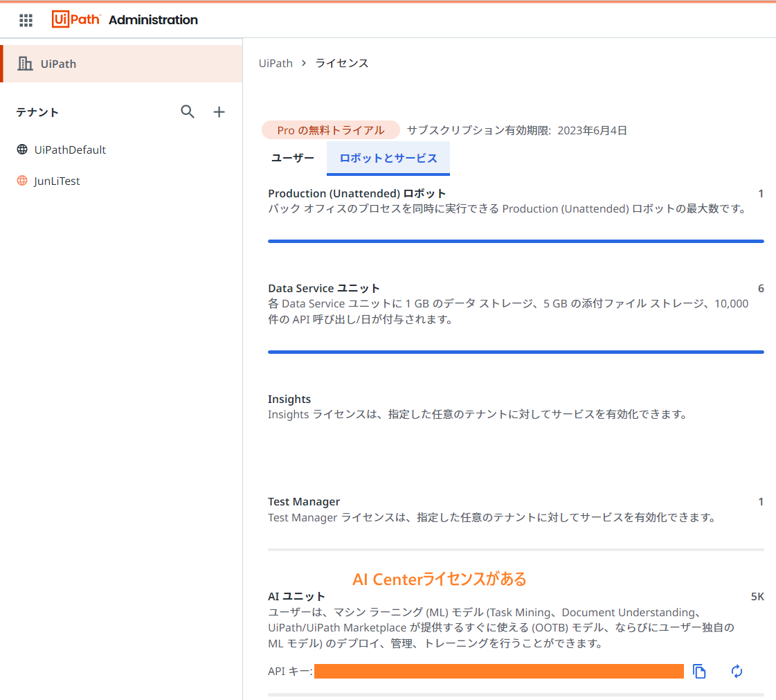Click inside the API キー field
Image resolution: width=776 pixels, height=700 pixels.
498,671
